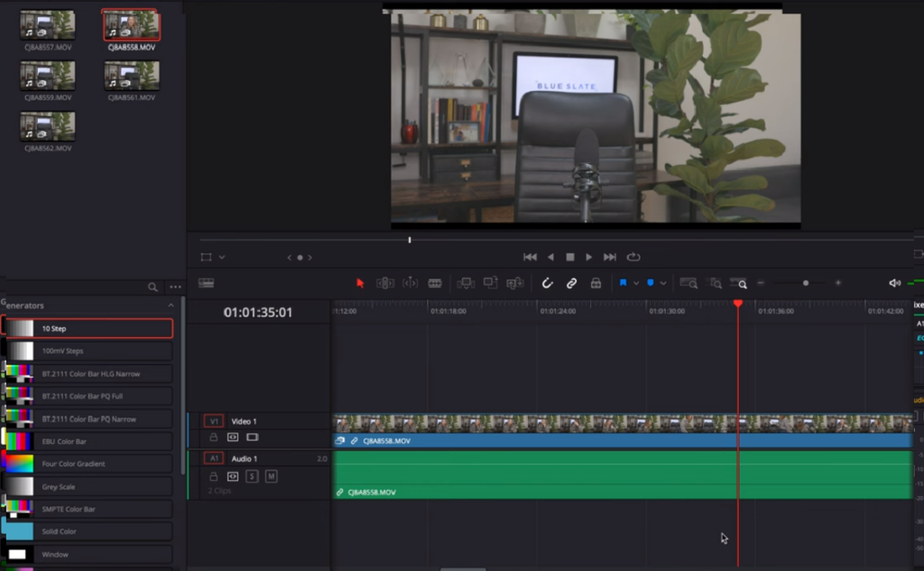The height and width of the screenshot is (571, 924).
Task: Click the Position Lock icon
Action: click(596, 282)
